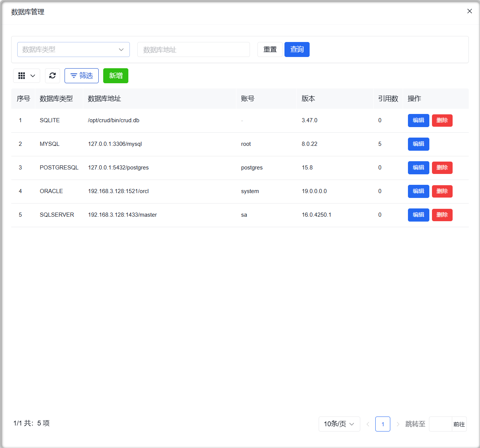Open the column grid settings dropdown

point(27,76)
